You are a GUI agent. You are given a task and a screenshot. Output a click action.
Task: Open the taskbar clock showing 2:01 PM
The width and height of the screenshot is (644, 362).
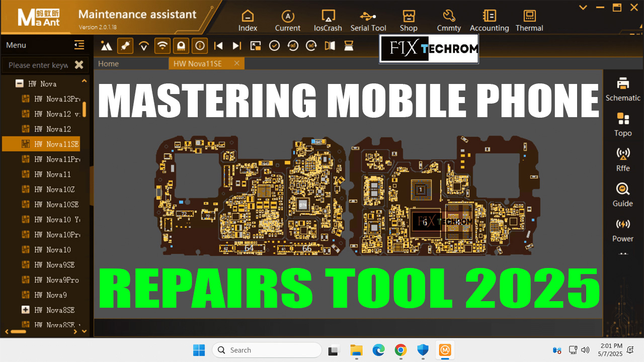[611, 350]
